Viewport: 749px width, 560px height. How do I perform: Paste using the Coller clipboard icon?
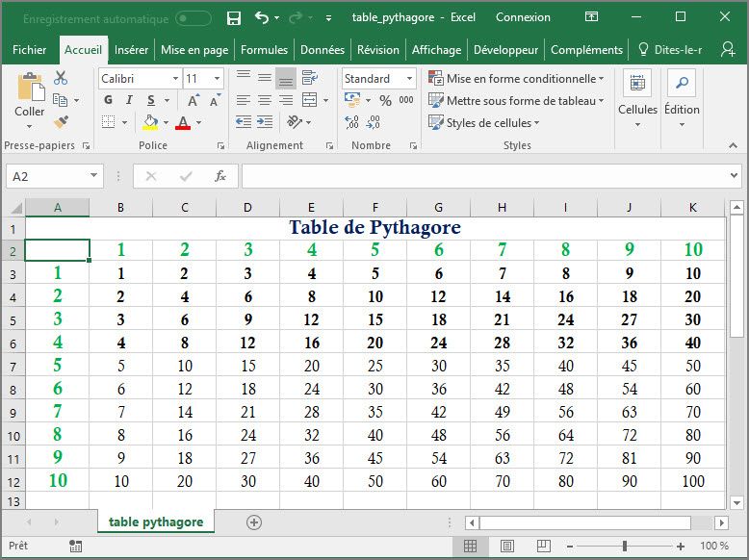pyautogui.click(x=31, y=87)
